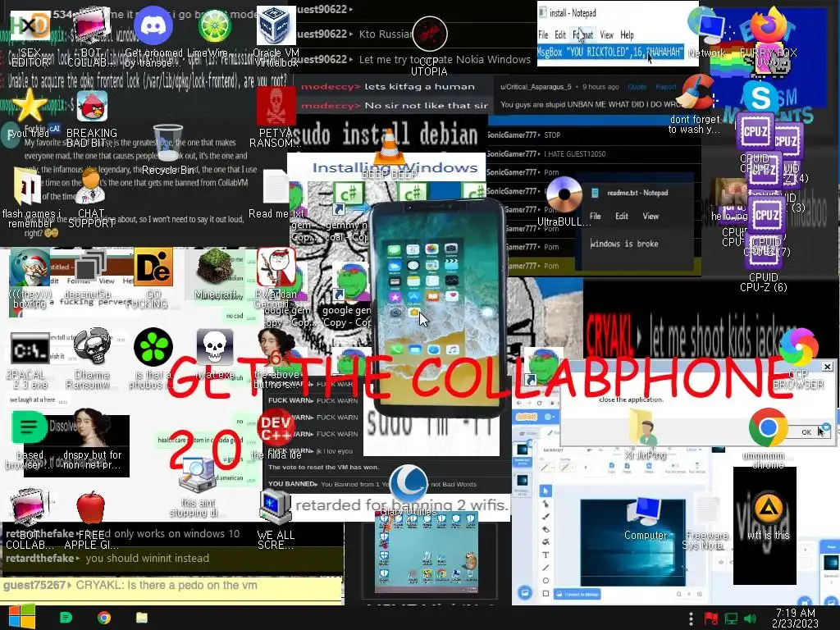Open the volume tray icon

750,619
